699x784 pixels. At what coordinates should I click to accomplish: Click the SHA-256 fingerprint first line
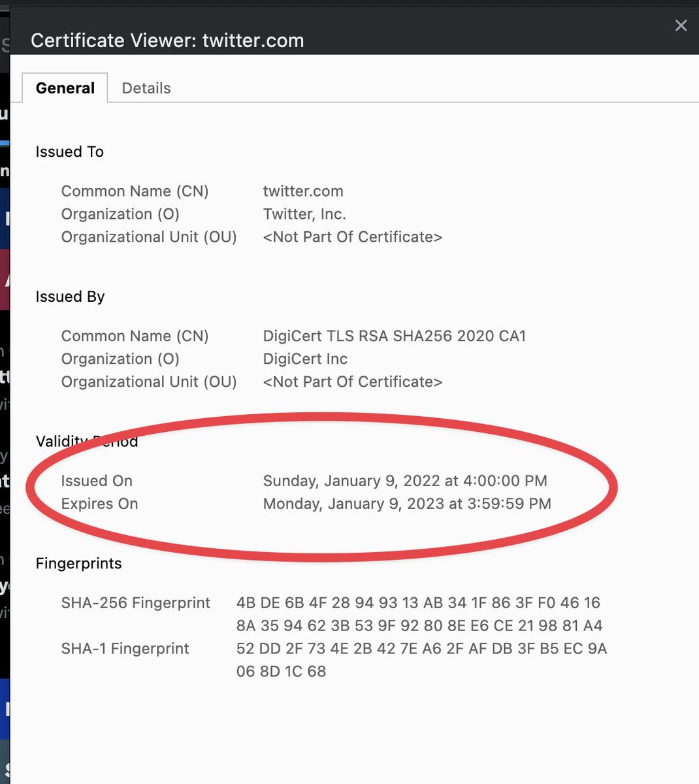click(418, 602)
